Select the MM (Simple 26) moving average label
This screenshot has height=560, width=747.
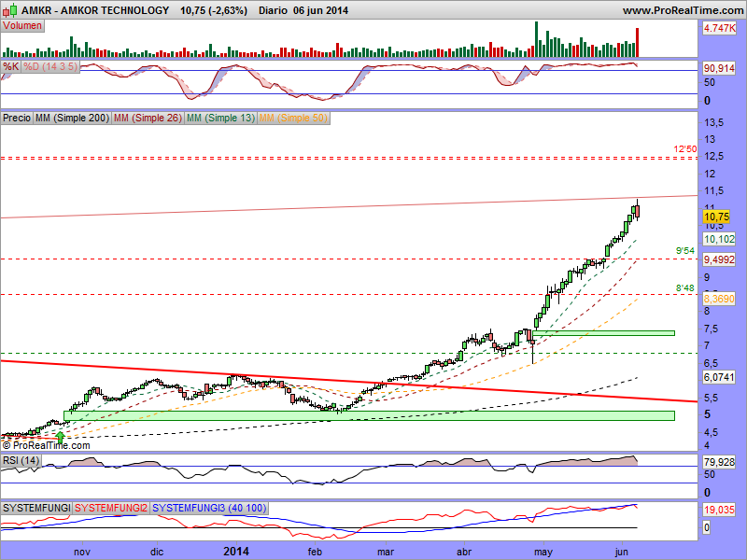click(148, 118)
